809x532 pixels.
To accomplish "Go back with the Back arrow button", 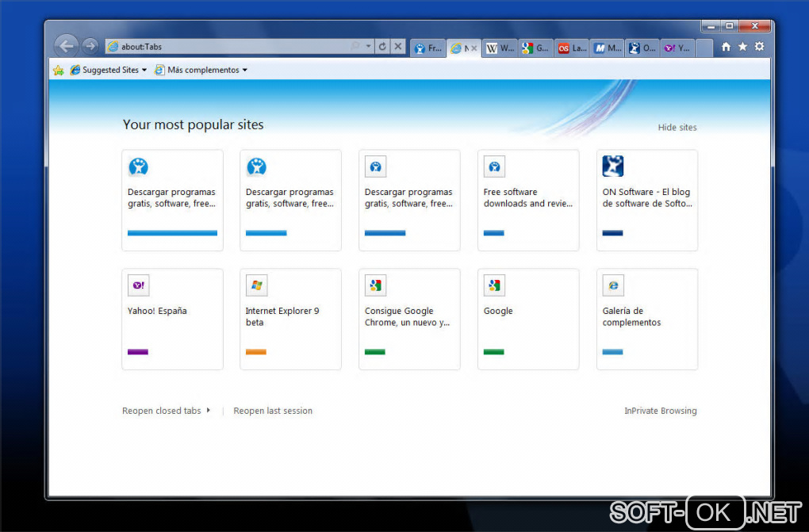I will coord(67,47).
